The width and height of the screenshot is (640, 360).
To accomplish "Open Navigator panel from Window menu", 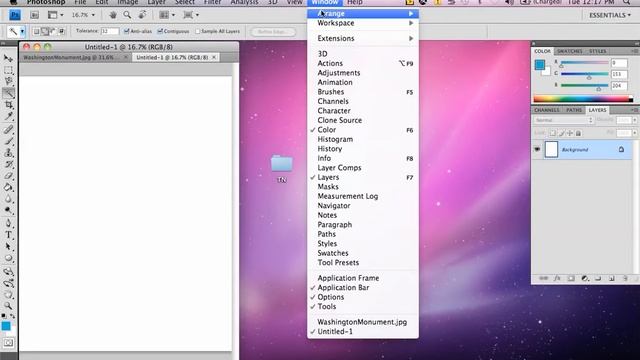I will coord(363,205).
